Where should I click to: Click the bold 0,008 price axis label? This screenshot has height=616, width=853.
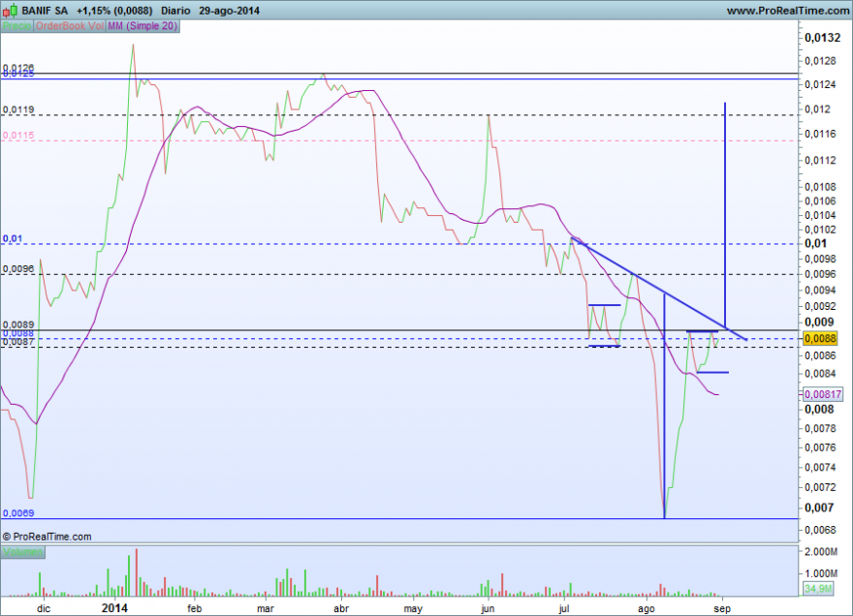click(x=819, y=410)
